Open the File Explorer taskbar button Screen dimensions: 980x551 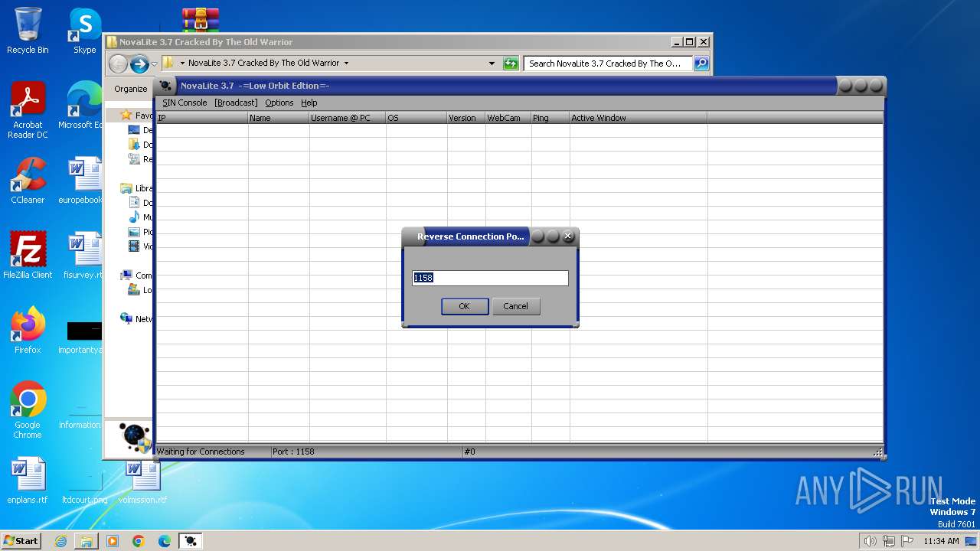(x=87, y=541)
